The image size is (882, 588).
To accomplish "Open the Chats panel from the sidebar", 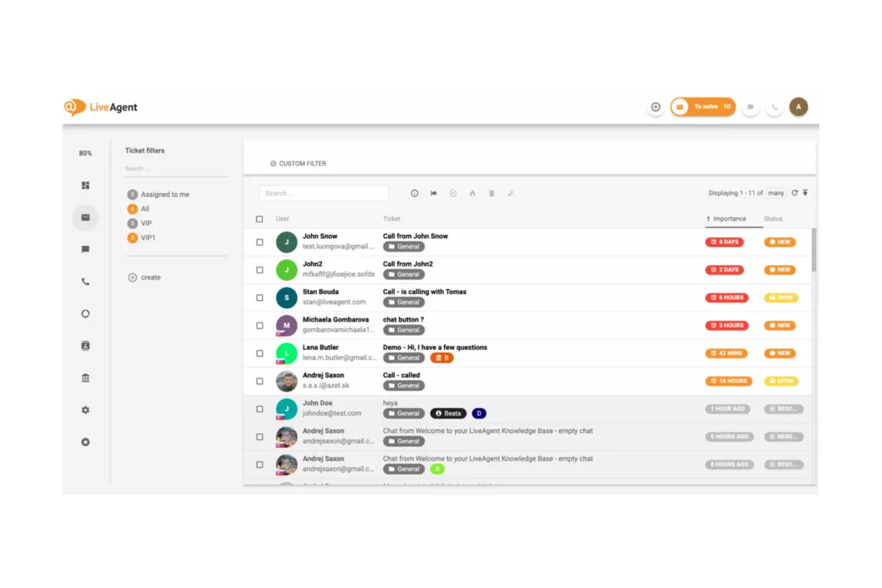I will click(x=85, y=249).
